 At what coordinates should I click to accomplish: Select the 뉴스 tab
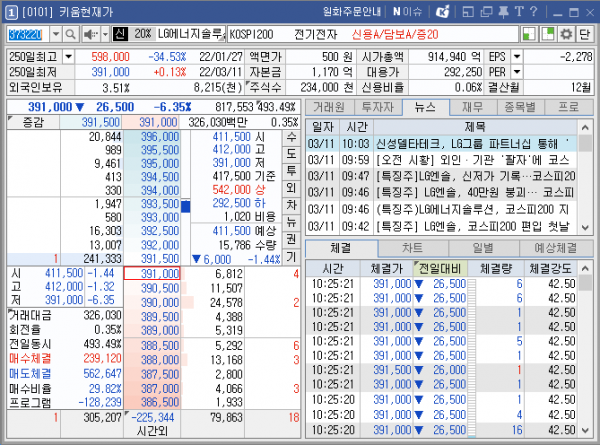click(426, 107)
